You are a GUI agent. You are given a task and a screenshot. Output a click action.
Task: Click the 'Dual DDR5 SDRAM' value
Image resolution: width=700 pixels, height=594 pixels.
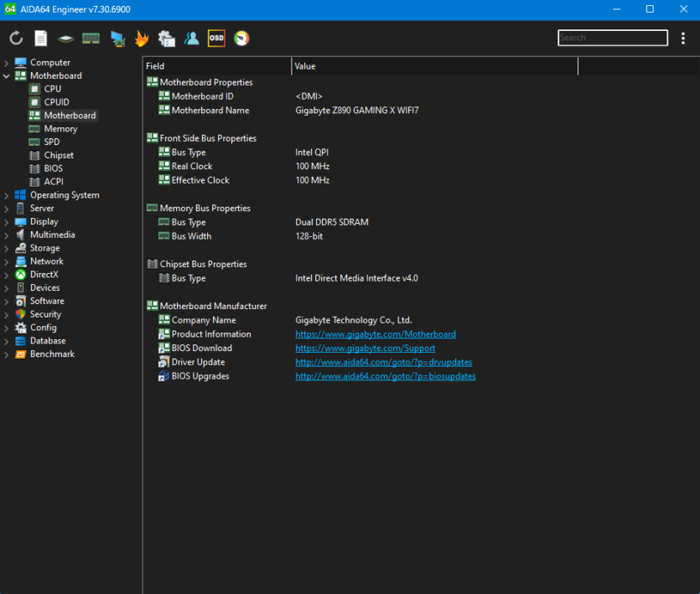332,222
